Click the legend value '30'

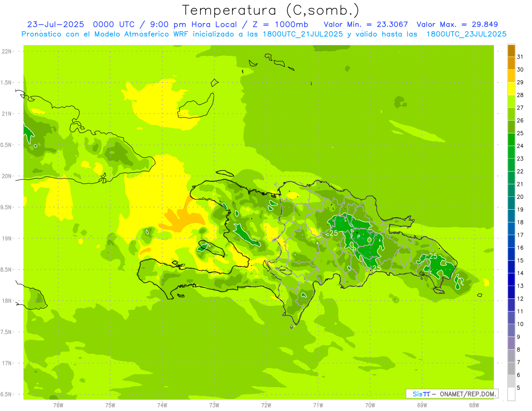pyautogui.click(x=520, y=70)
